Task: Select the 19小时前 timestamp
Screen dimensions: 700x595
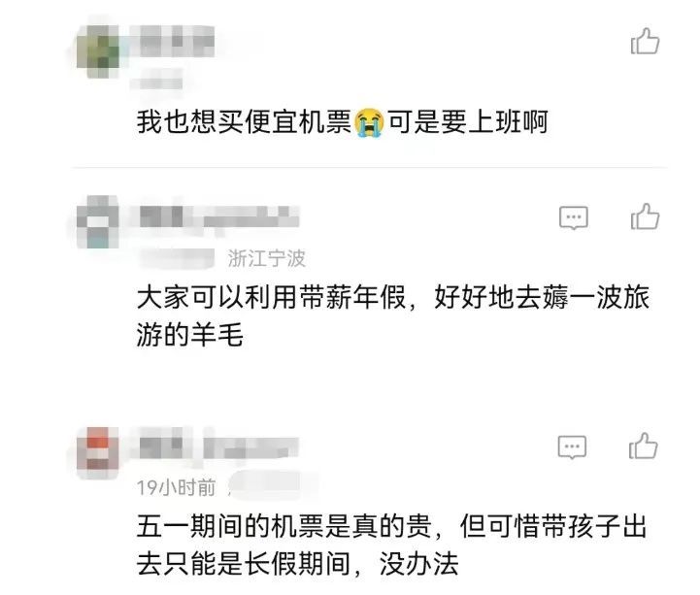Action: pyautogui.click(x=176, y=487)
